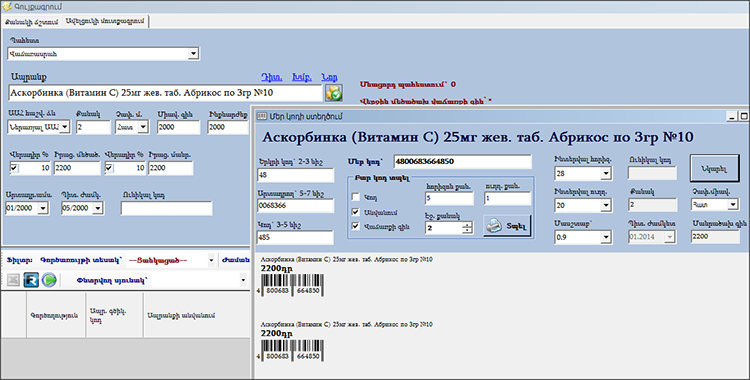Click the greyed Ունիկալ կոդ field in barcode window

652,173
